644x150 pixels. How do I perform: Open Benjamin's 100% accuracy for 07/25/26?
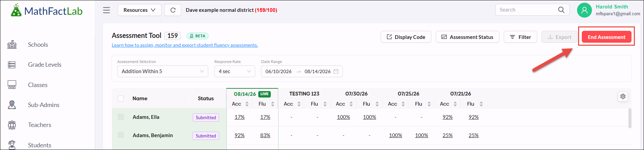[x=396, y=135]
